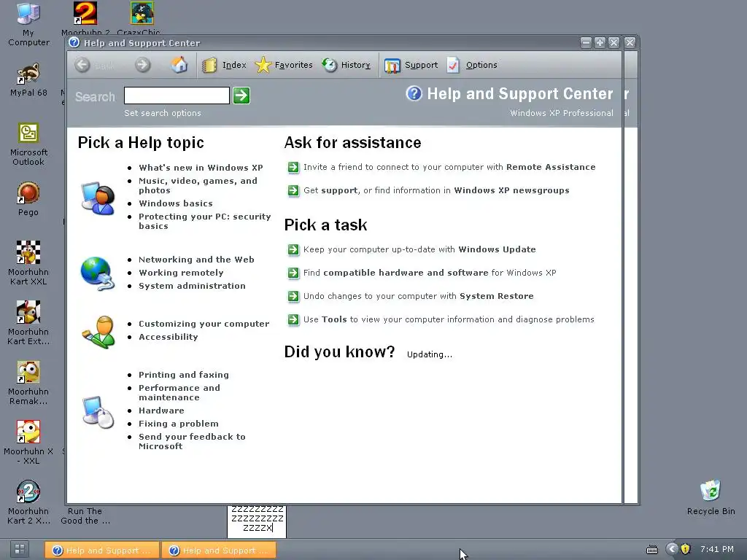Viewport: 747px width, 560px height.
Task: Select the My Computer desktop icon
Action: pos(28,24)
